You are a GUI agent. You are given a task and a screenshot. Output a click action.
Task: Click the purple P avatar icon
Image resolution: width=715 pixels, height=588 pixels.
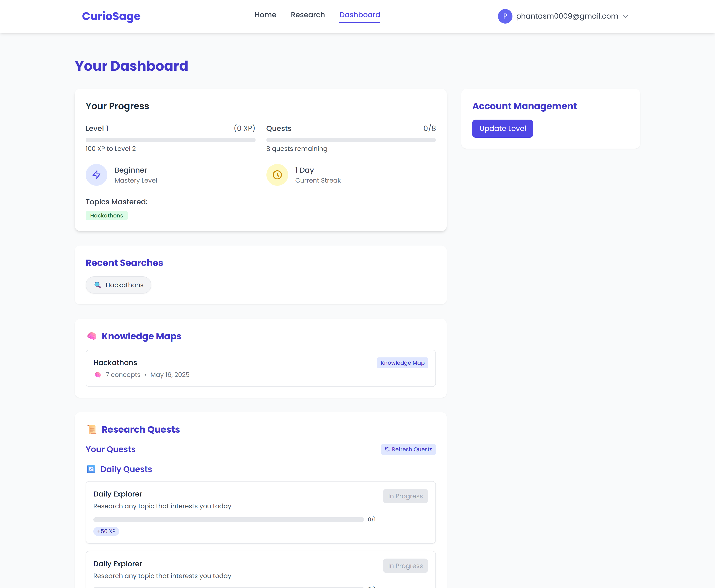(505, 16)
